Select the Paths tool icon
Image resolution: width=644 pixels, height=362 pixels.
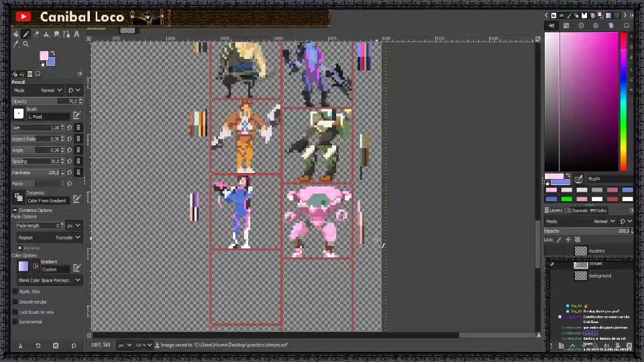(x=66, y=34)
